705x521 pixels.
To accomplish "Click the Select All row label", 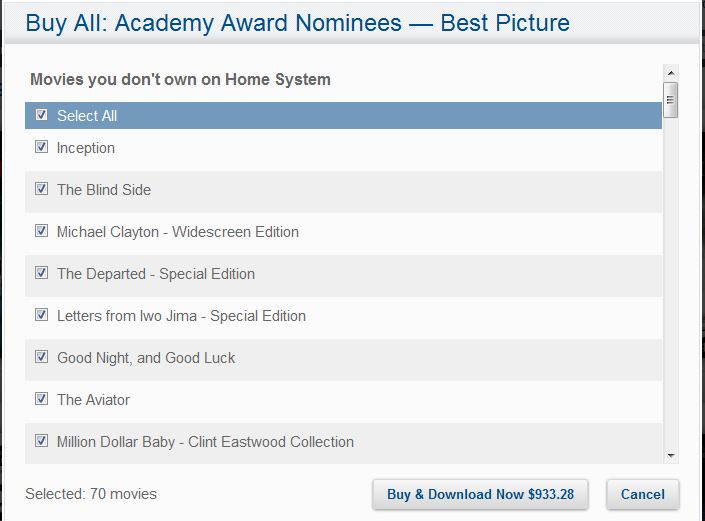I will click(87, 116).
